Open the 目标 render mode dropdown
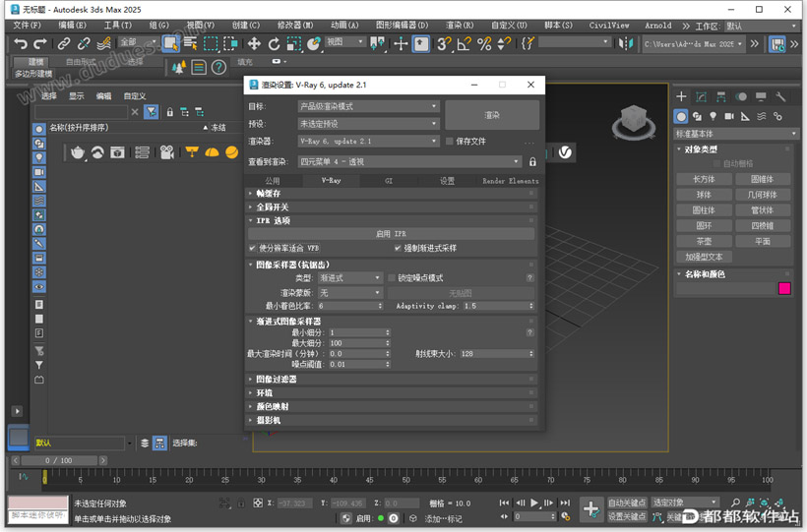This screenshot has height=532, width=807. click(368, 106)
